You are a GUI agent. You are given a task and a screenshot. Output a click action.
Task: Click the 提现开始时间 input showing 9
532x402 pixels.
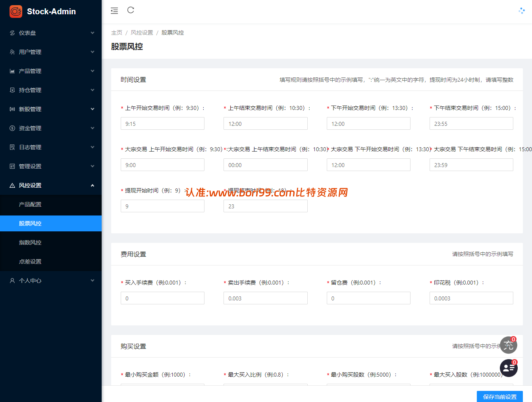point(162,206)
